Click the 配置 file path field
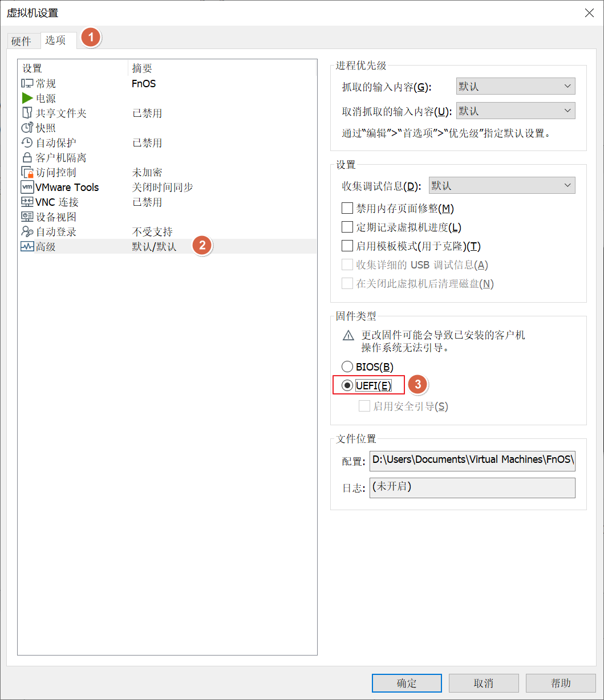The image size is (604, 700). tap(472, 460)
